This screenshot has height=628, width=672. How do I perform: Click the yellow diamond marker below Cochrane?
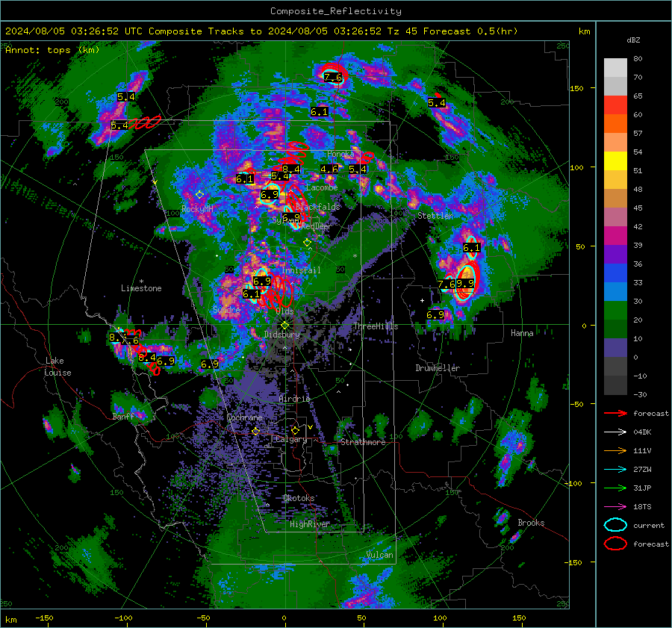256,432
